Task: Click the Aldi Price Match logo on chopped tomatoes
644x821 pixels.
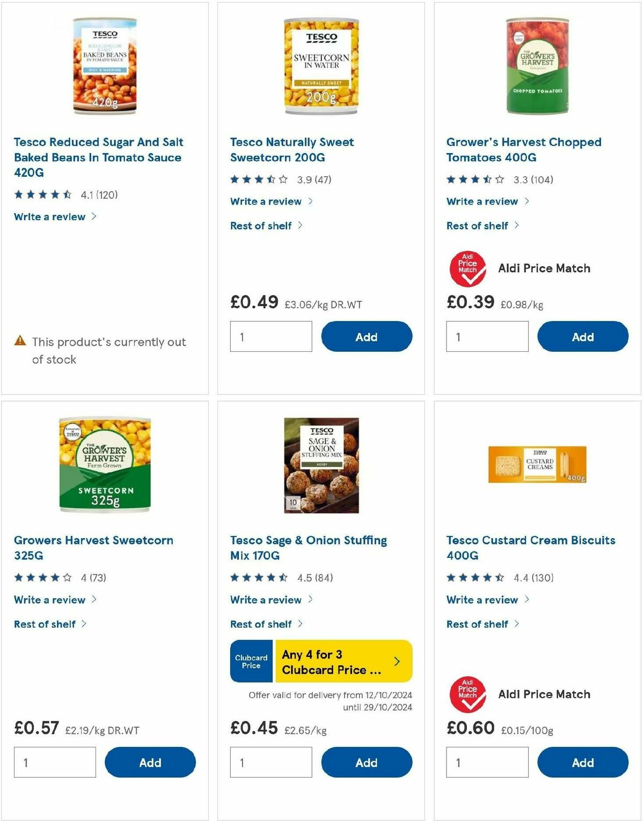Action: click(x=467, y=267)
